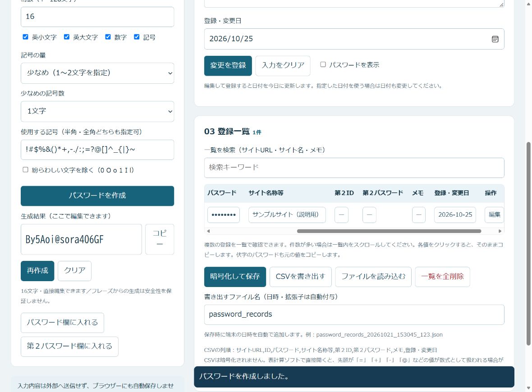Viewport: 532px width, 392px height.
Task: Click the 検索キーワード search field
Action: (x=354, y=168)
